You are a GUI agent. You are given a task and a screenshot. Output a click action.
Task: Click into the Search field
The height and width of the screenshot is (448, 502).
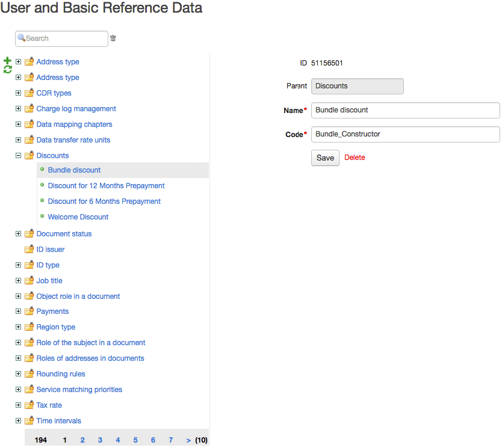click(61, 38)
